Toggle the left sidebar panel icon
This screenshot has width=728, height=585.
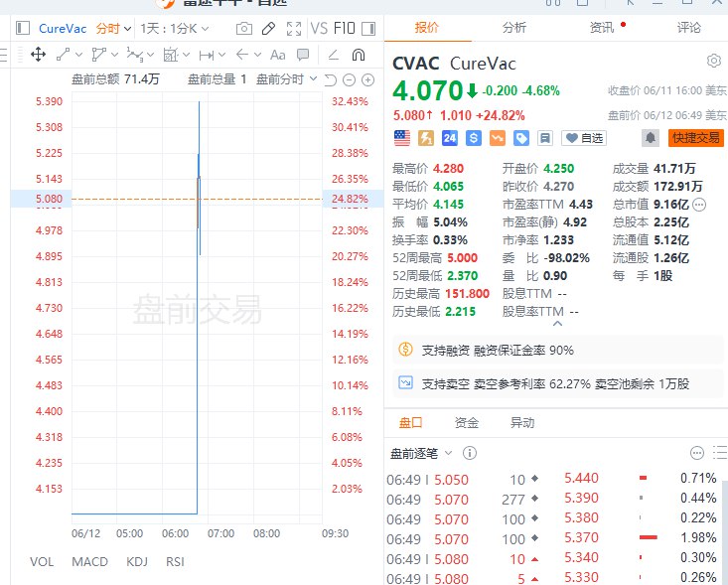click(22, 29)
